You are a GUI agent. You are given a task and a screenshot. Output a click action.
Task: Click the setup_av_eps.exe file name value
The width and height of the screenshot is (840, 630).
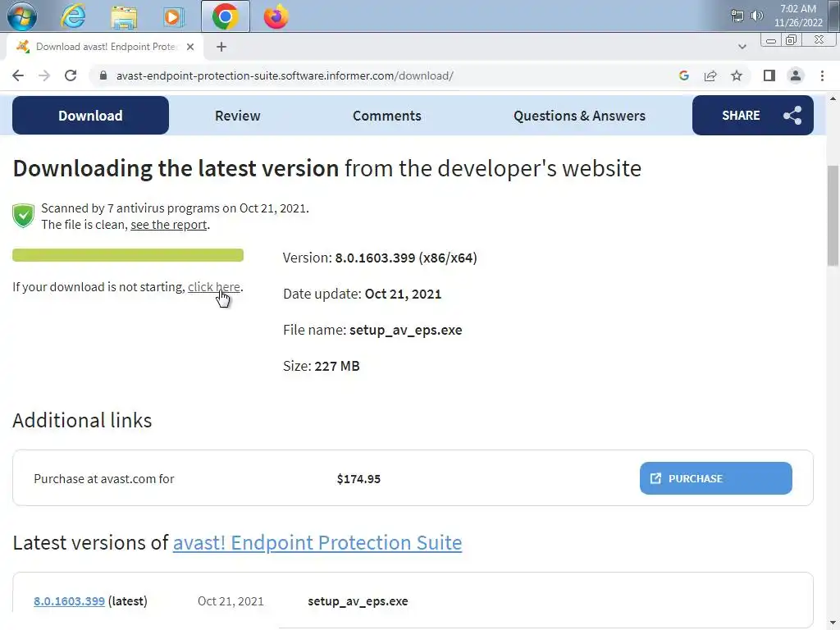(x=405, y=330)
